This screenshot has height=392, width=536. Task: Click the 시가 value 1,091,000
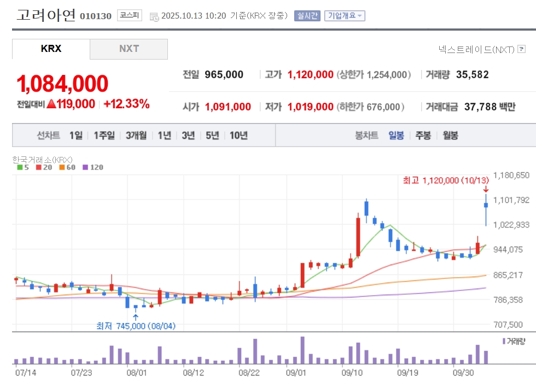(228, 107)
